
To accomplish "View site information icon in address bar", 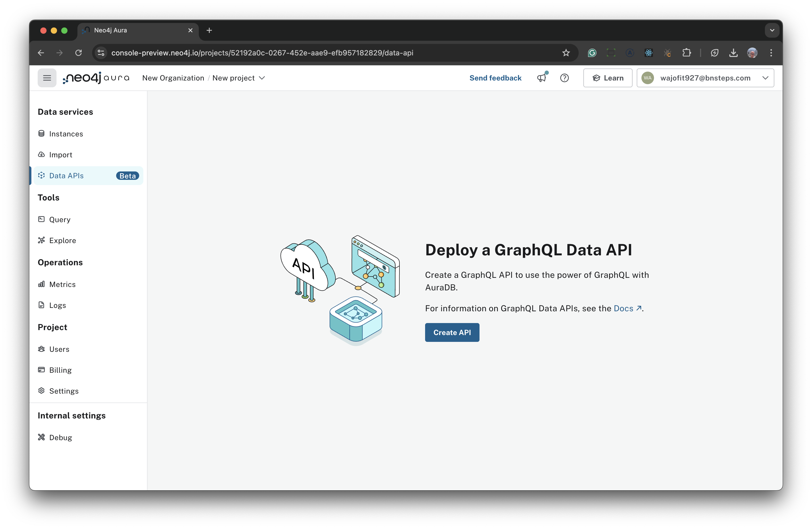I will [101, 53].
